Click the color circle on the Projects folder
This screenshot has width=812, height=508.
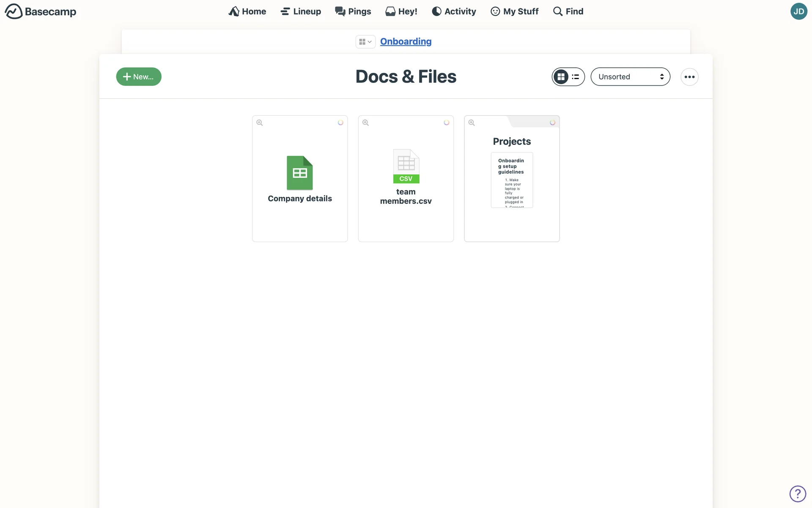point(552,123)
